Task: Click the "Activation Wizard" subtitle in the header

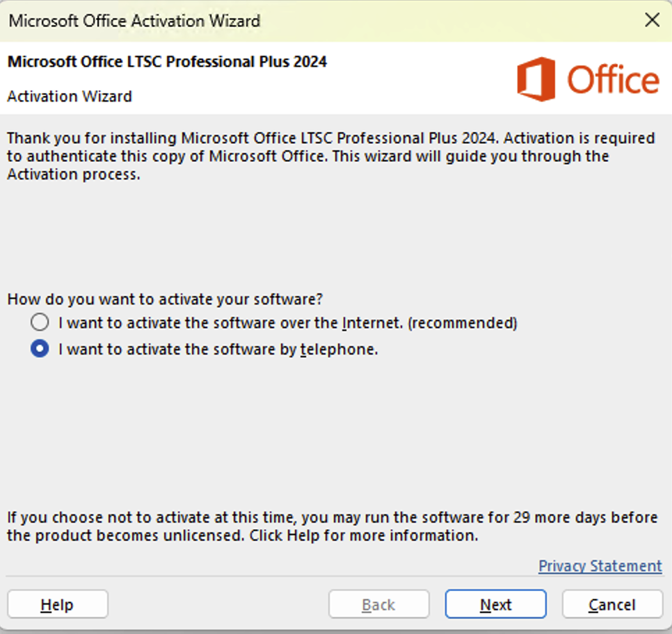Action: coord(70,96)
